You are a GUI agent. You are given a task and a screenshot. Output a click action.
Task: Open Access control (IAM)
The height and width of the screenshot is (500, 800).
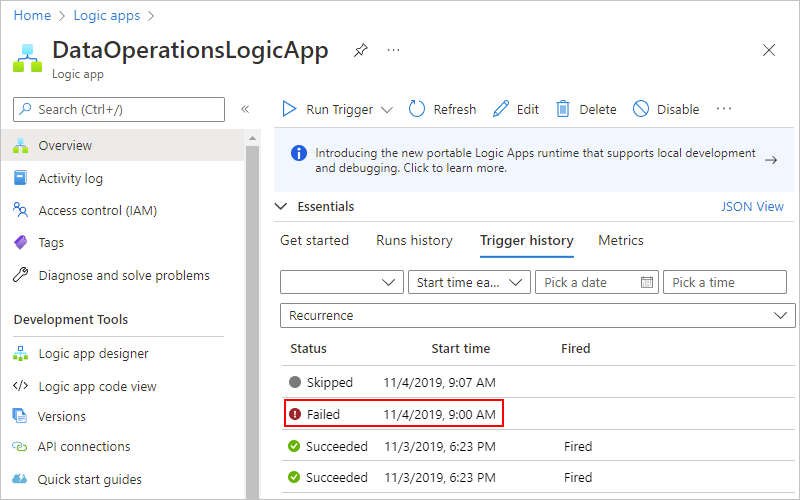pyautogui.click(x=97, y=210)
